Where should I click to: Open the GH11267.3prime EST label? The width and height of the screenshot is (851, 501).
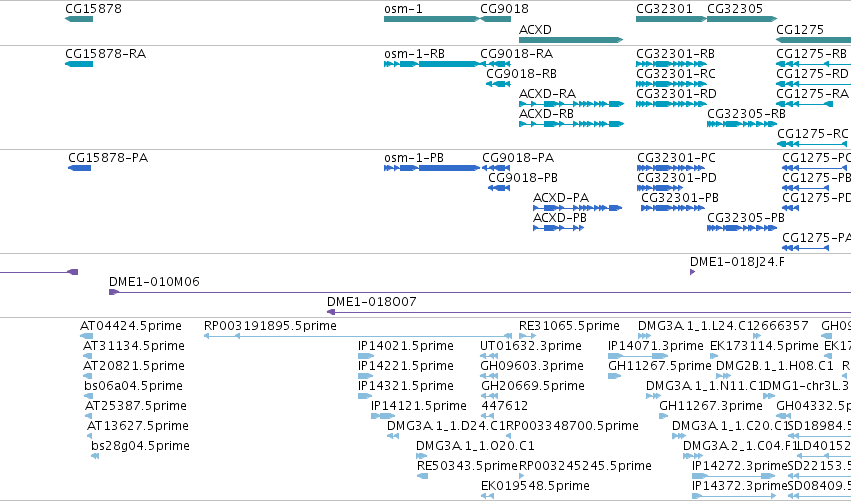711,407
